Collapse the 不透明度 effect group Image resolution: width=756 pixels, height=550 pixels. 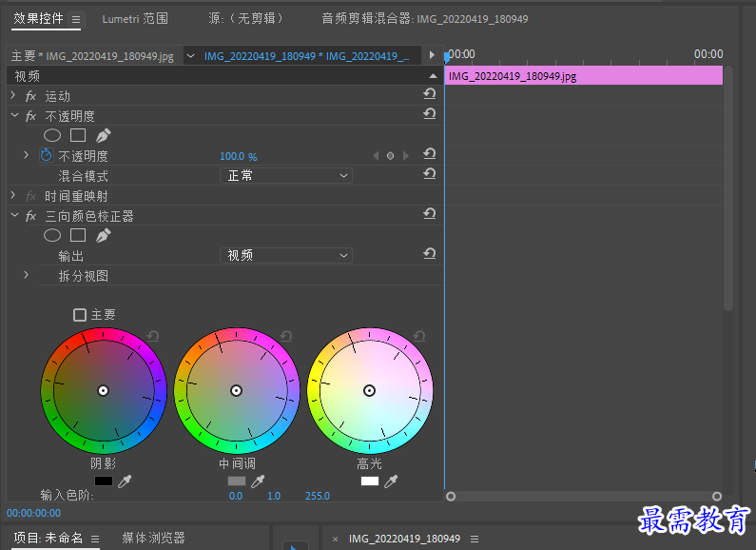point(14,116)
